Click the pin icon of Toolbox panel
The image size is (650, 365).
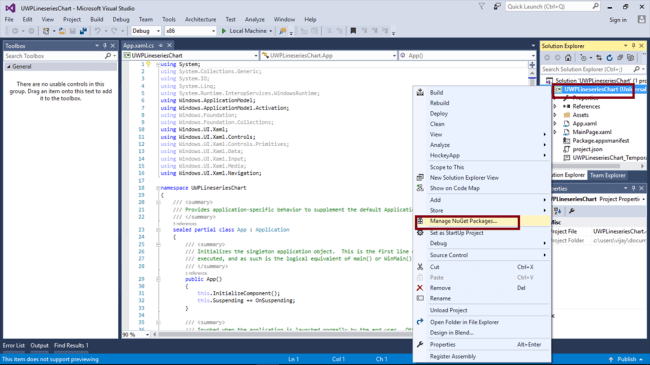coord(105,46)
